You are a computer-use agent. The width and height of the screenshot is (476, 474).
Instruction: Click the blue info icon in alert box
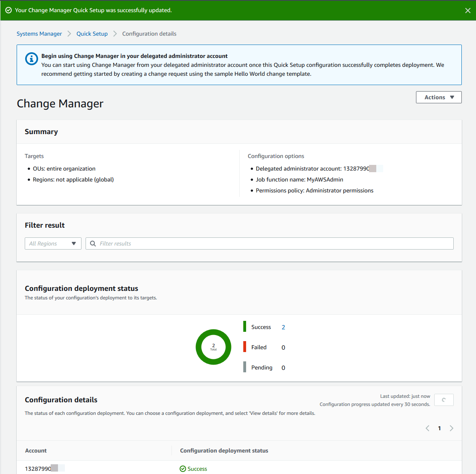[x=32, y=59]
